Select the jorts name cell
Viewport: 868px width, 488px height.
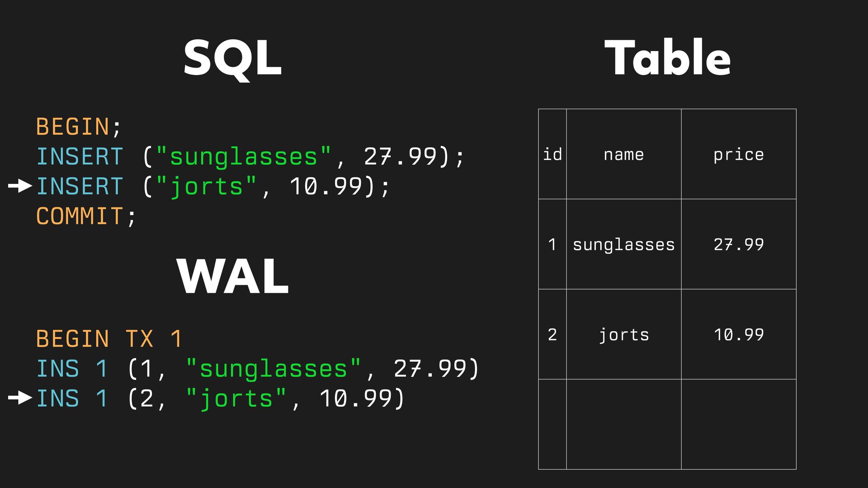[x=624, y=334]
